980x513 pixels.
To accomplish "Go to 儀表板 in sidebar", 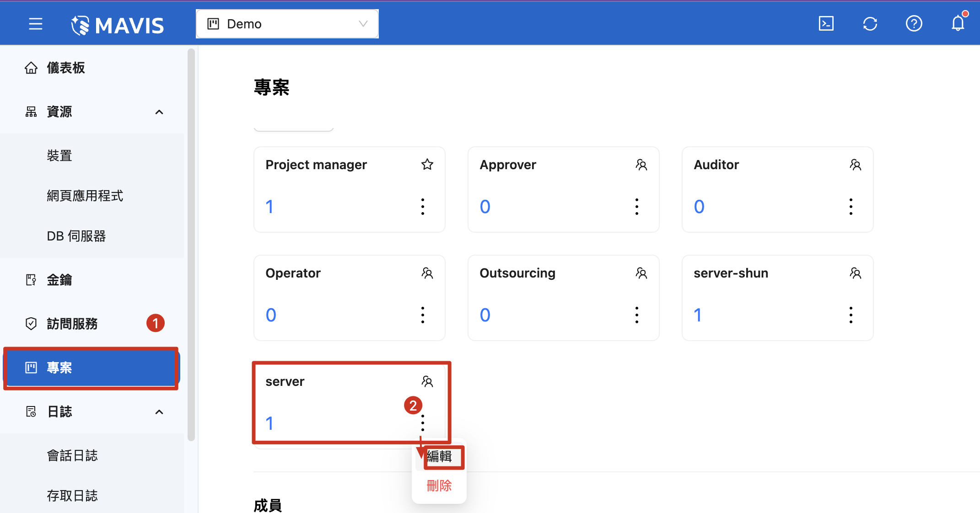I will (66, 68).
